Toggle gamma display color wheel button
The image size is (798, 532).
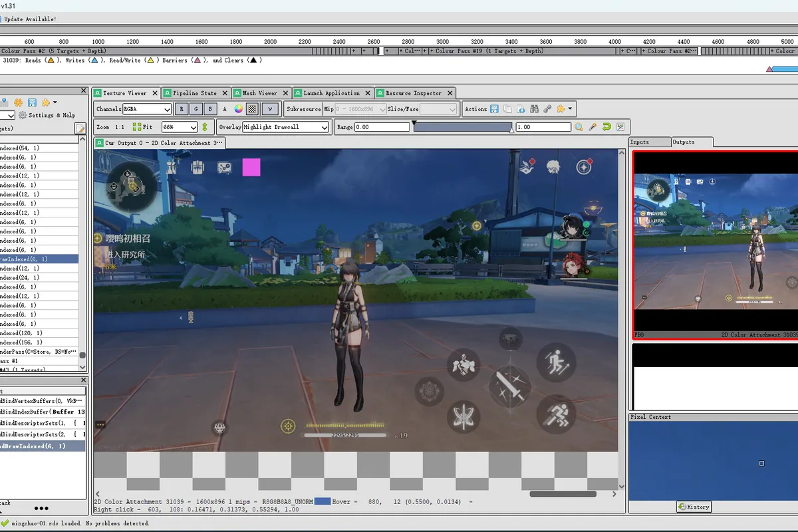238,109
